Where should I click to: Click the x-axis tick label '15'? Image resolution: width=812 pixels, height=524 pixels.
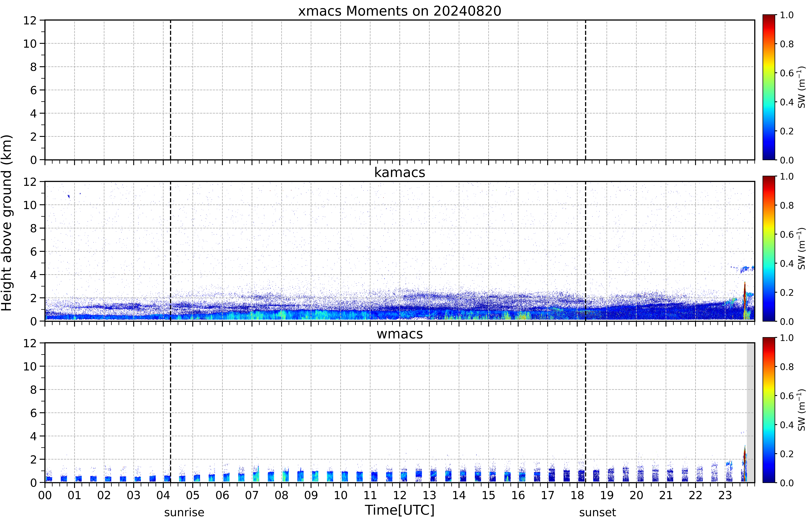(489, 495)
